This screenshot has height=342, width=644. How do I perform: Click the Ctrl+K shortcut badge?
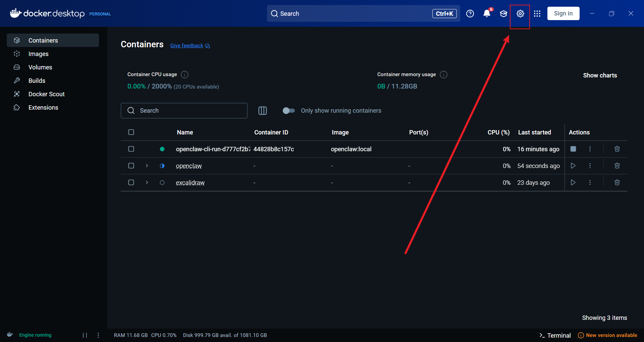tap(444, 13)
